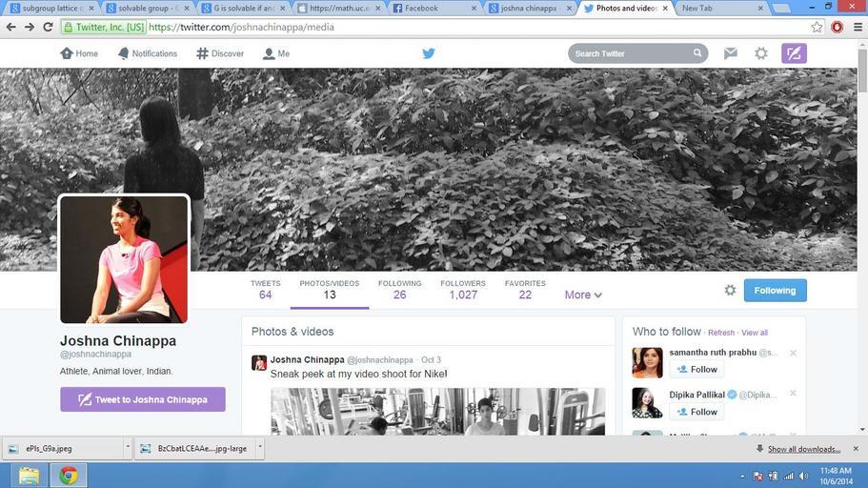868x488 pixels.
Task: Click the Show all downloads link
Action: (x=803, y=449)
